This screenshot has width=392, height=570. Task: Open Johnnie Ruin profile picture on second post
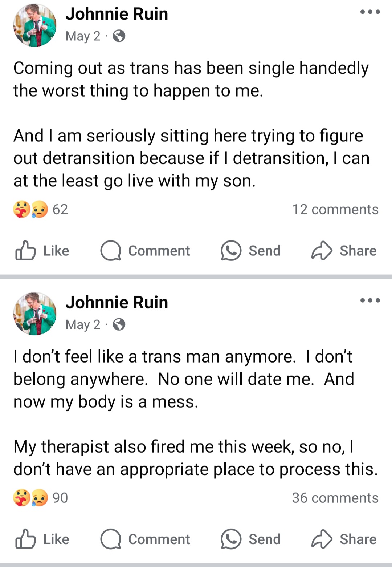coord(35,314)
